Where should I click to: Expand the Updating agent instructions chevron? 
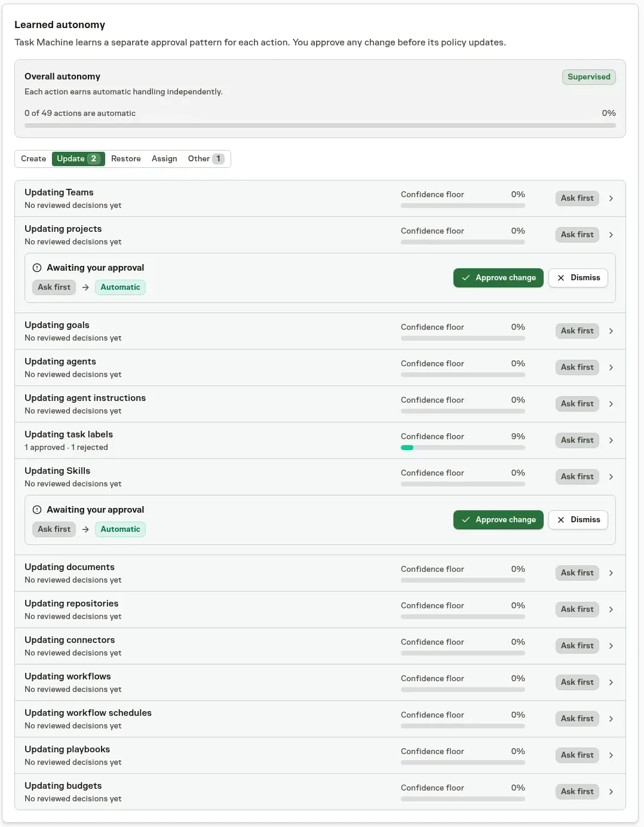point(611,404)
